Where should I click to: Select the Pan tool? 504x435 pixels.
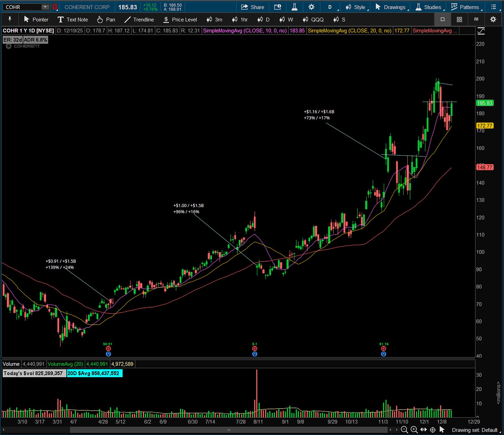click(x=106, y=19)
